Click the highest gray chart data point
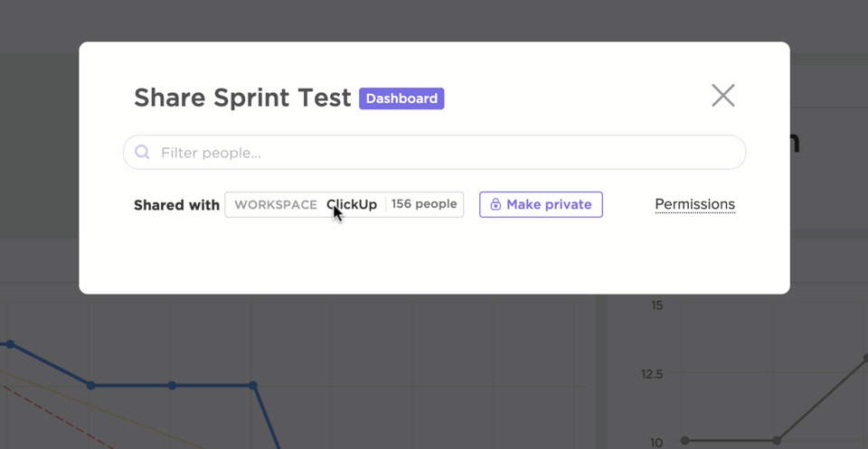 point(865,359)
